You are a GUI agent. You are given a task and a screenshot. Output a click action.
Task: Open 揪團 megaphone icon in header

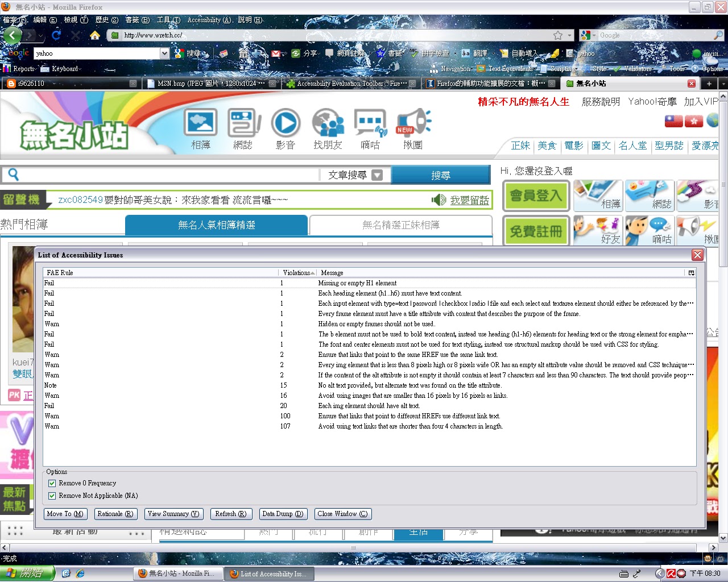tap(413, 130)
